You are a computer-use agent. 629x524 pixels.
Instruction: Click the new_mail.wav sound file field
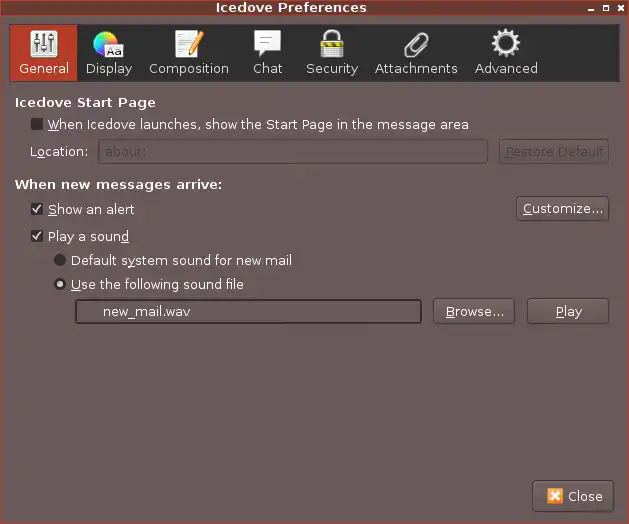(248, 311)
